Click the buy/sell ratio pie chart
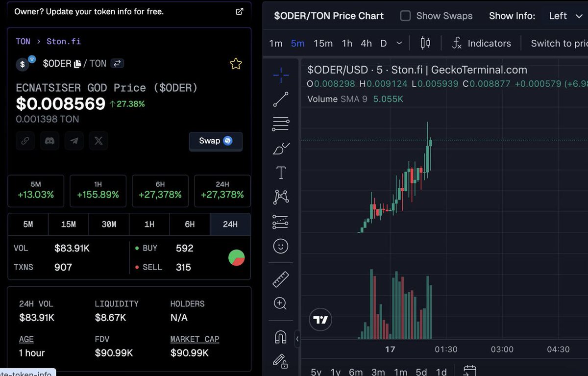The image size is (588, 376). point(237,258)
